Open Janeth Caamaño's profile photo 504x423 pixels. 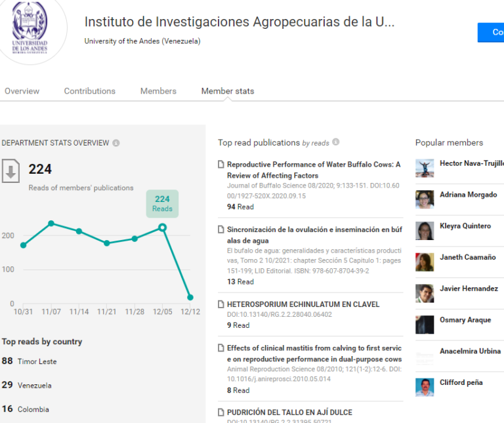coord(425,262)
